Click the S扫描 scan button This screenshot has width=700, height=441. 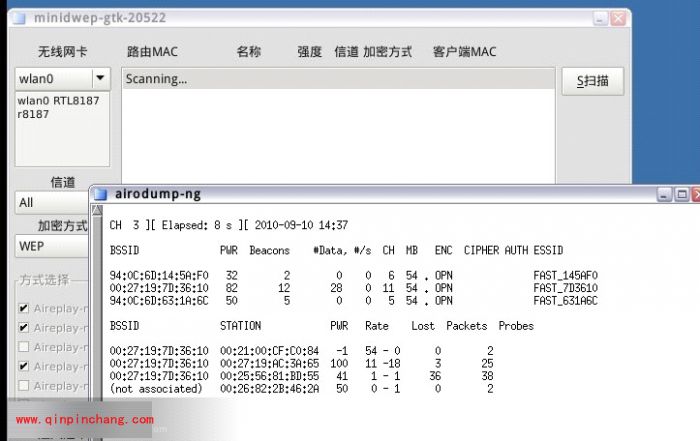[592, 81]
